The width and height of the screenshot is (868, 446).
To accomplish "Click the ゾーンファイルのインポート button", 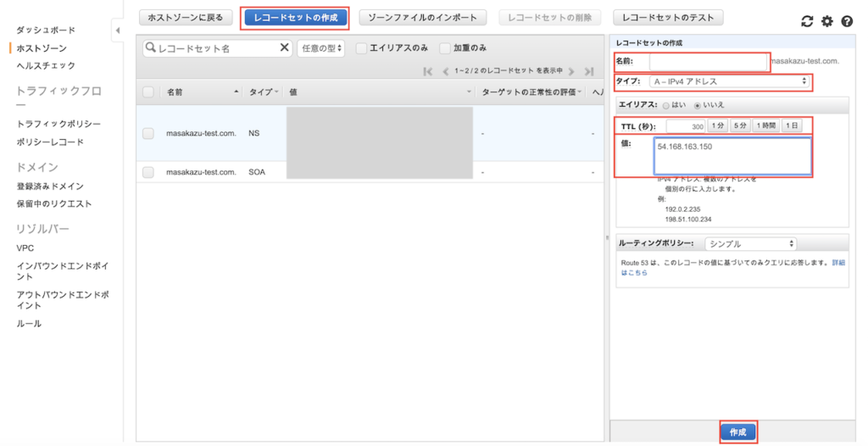I will click(x=423, y=17).
